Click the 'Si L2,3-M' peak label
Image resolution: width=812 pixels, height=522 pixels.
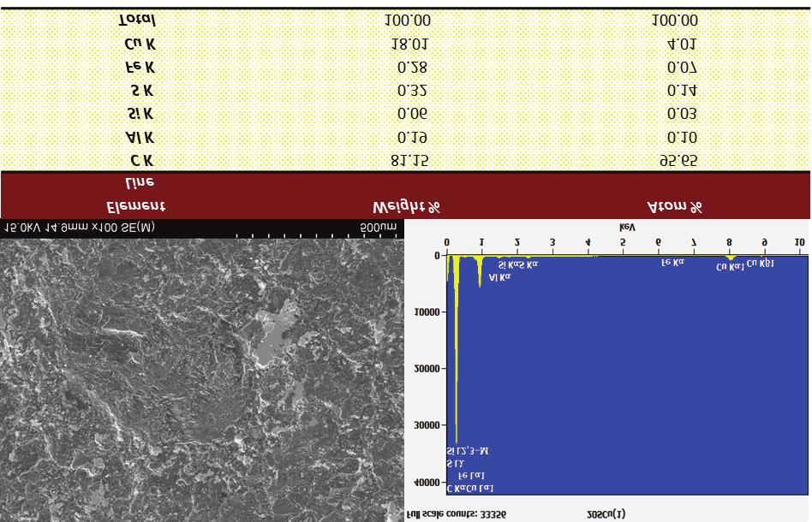(x=467, y=451)
